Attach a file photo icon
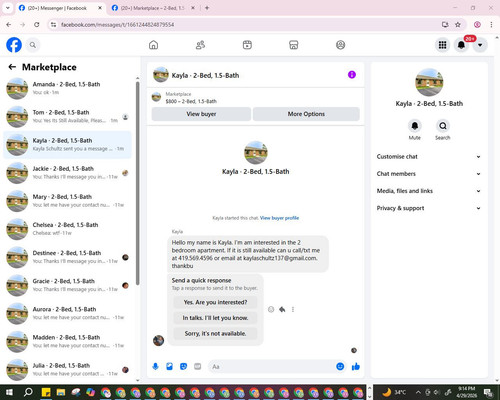 click(169, 367)
